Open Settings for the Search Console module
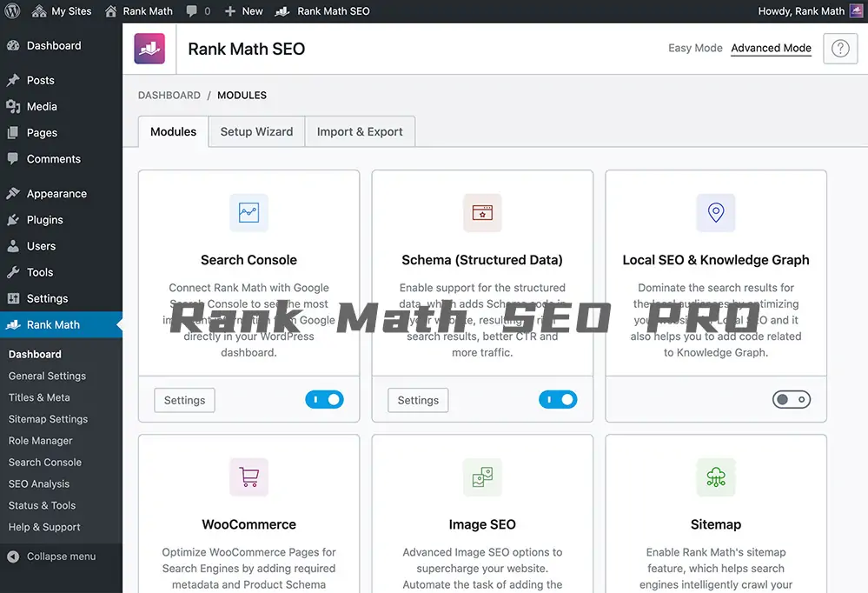This screenshot has height=593, width=868. (x=184, y=400)
